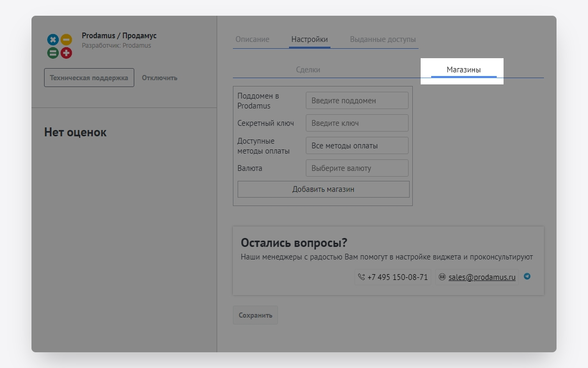Expand the Все методы оплаты dropdown
Viewport: 588px width, 368px height.
click(x=357, y=146)
